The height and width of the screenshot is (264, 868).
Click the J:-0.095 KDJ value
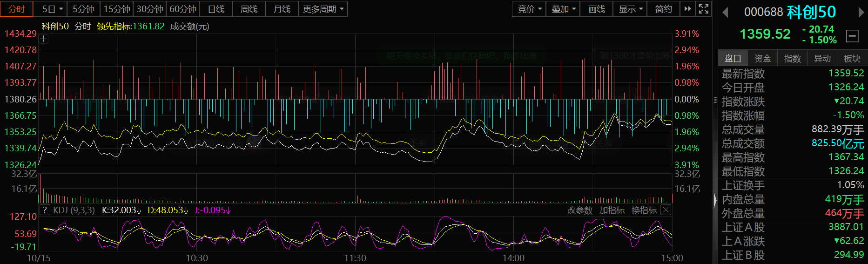(x=213, y=210)
